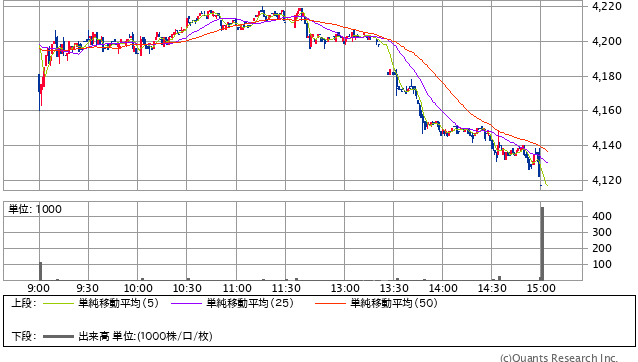This screenshot has height=362, width=638.
Task: Click the red 単純移動平均(50) legend line
Action: point(330,303)
